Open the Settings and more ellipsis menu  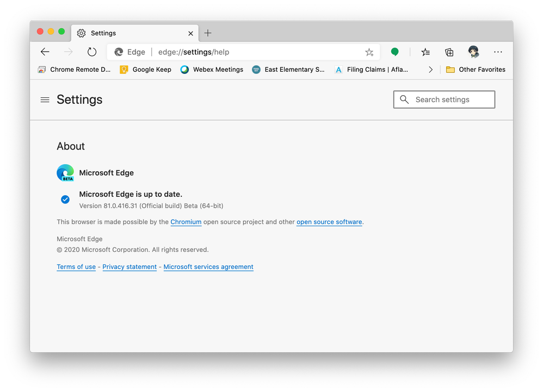(498, 52)
